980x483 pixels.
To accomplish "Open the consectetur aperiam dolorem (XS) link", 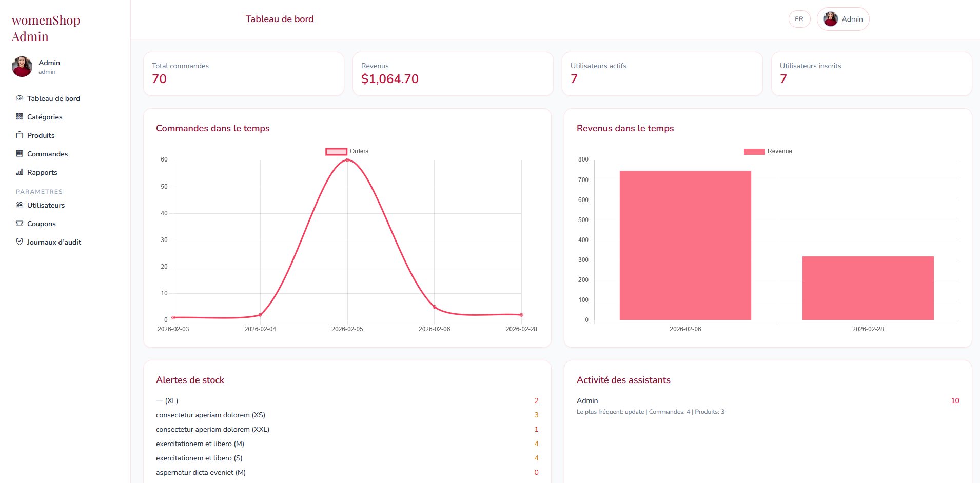I will (211, 415).
